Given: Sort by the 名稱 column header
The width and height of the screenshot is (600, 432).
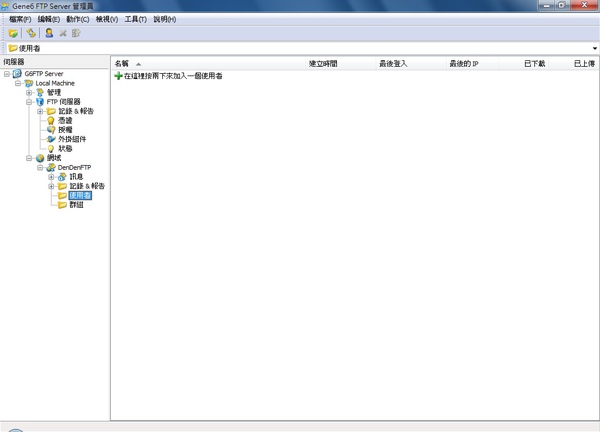Looking at the screenshot, I should click(x=209, y=64).
